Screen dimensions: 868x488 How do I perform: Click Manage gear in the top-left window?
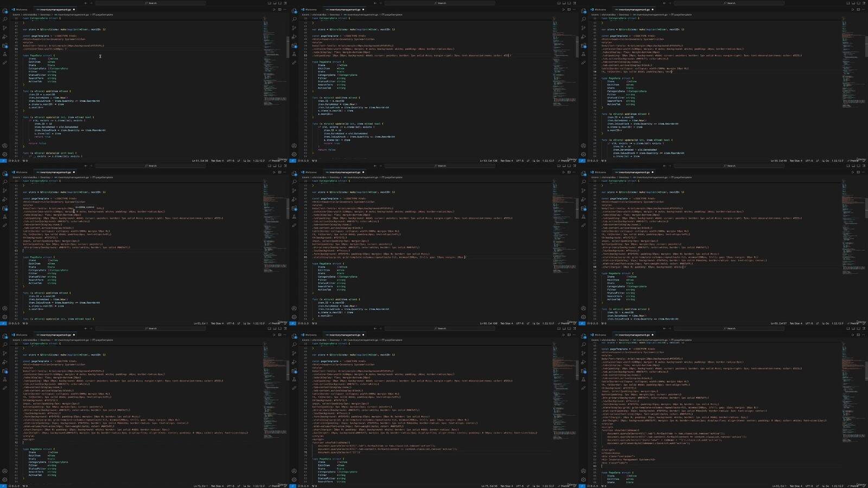(5, 154)
